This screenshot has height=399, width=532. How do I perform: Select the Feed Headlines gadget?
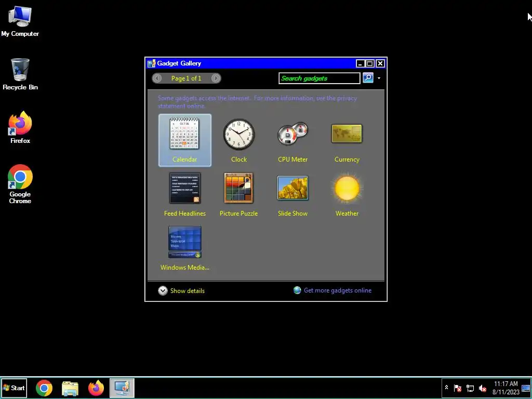pyautogui.click(x=184, y=194)
